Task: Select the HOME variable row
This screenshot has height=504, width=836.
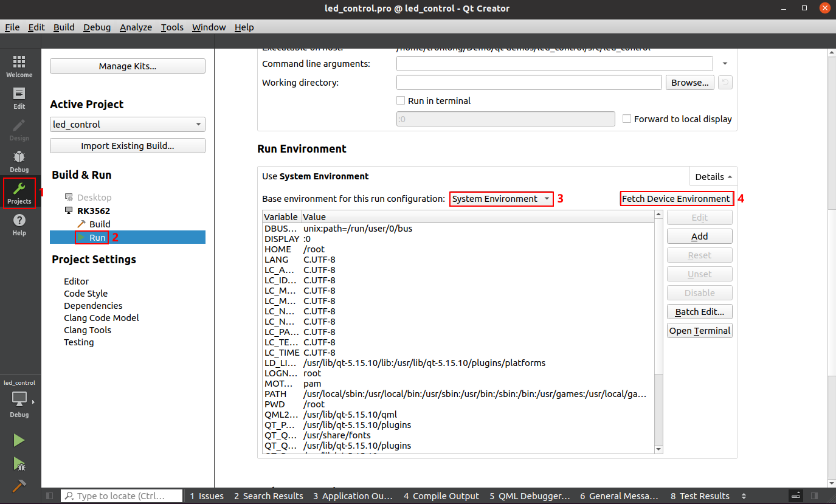Action: pos(458,249)
